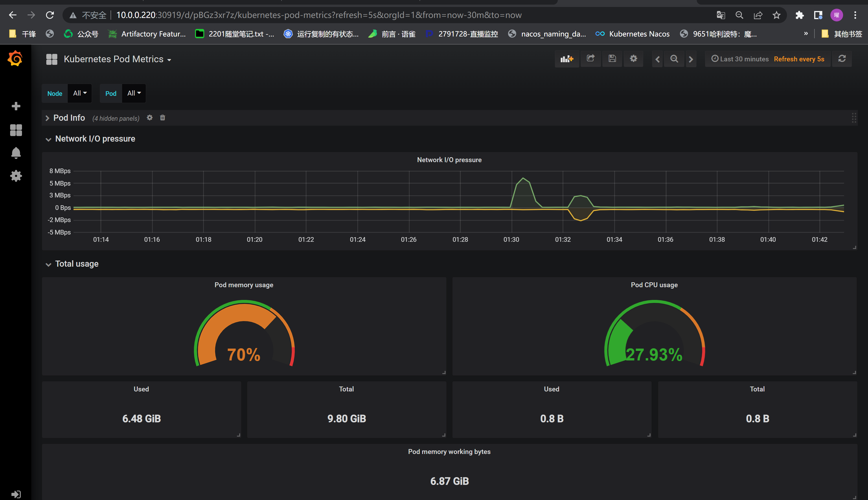This screenshot has height=500, width=868.
Task: Open the browser extensions puzzle icon
Action: tap(800, 15)
